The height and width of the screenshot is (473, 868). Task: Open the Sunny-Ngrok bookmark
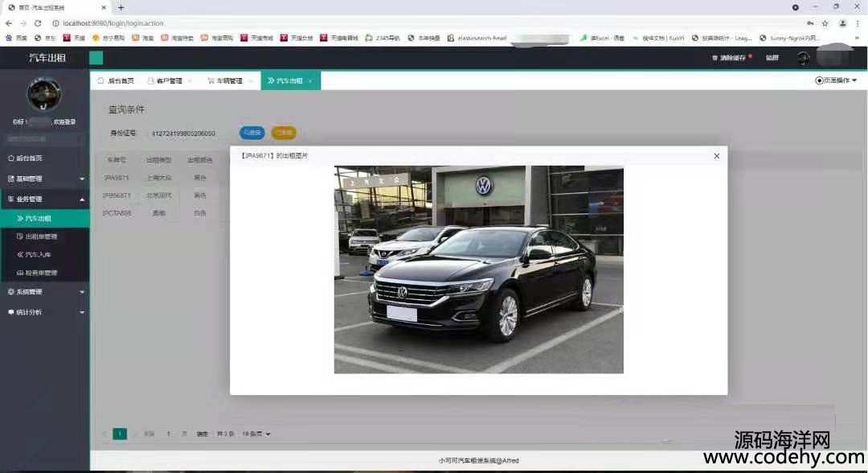(789, 39)
